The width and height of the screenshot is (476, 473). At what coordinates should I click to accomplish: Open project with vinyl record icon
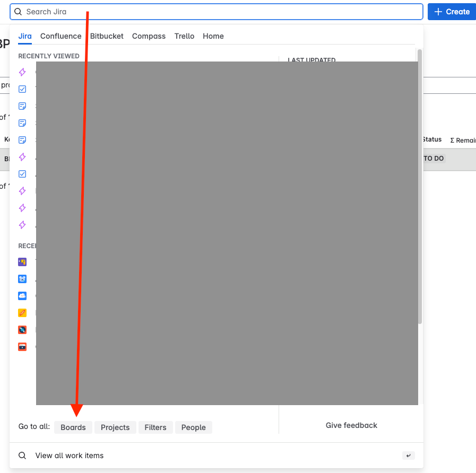(x=22, y=330)
